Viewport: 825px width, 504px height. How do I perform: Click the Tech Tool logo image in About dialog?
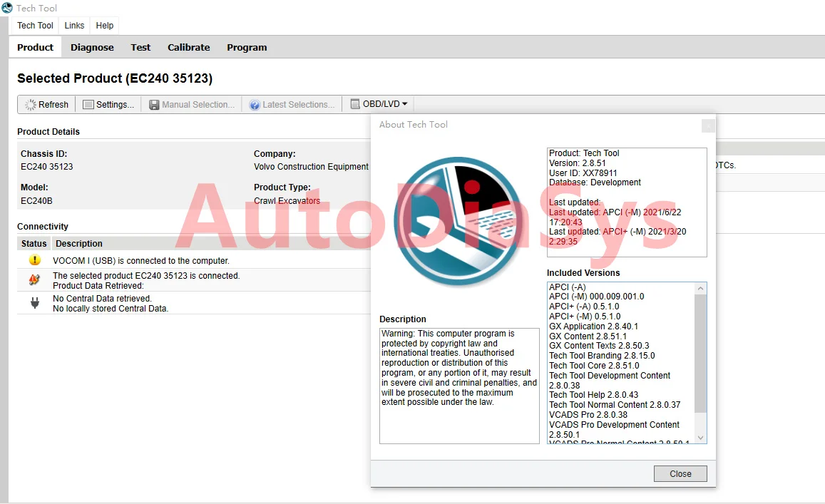pos(458,221)
